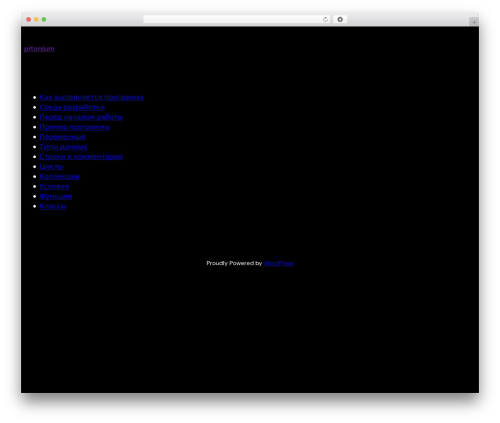Click the reload icon in address bar
Viewport: 500px width, 423px height.
325,19
